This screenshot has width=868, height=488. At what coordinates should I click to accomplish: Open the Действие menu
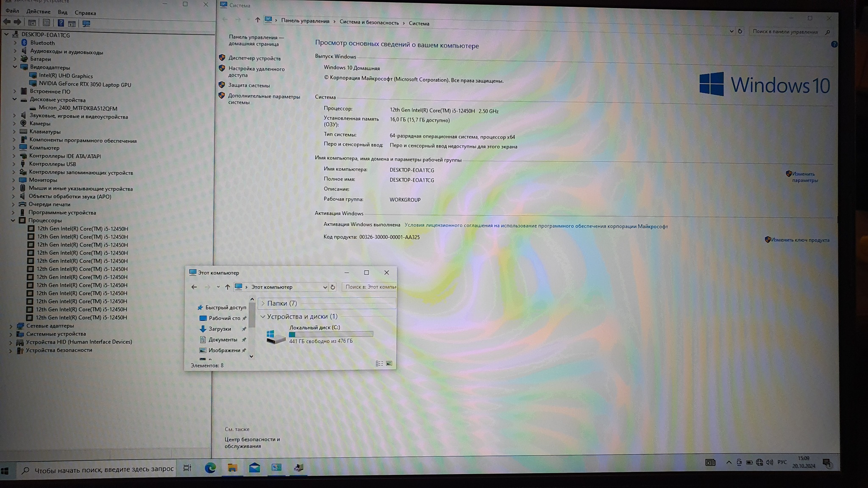click(x=38, y=11)
